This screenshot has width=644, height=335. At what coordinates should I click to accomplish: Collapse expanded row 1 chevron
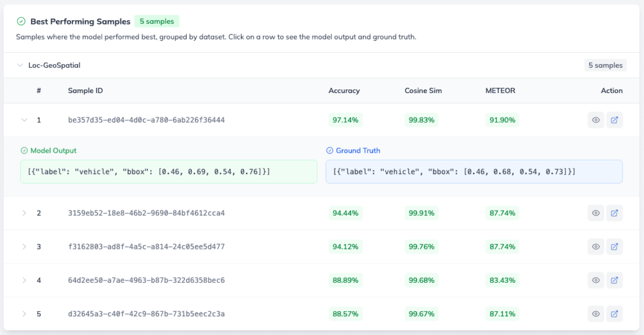click(x=25, y=120)
